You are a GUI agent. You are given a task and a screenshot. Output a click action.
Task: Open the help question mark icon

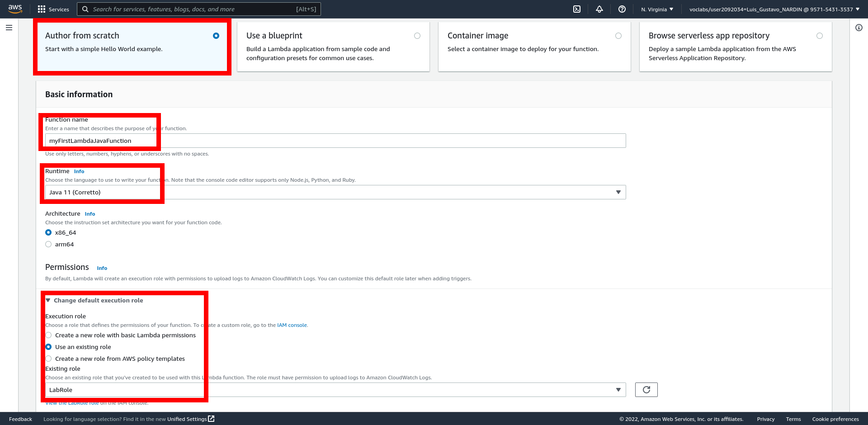[x=622, y=9]
